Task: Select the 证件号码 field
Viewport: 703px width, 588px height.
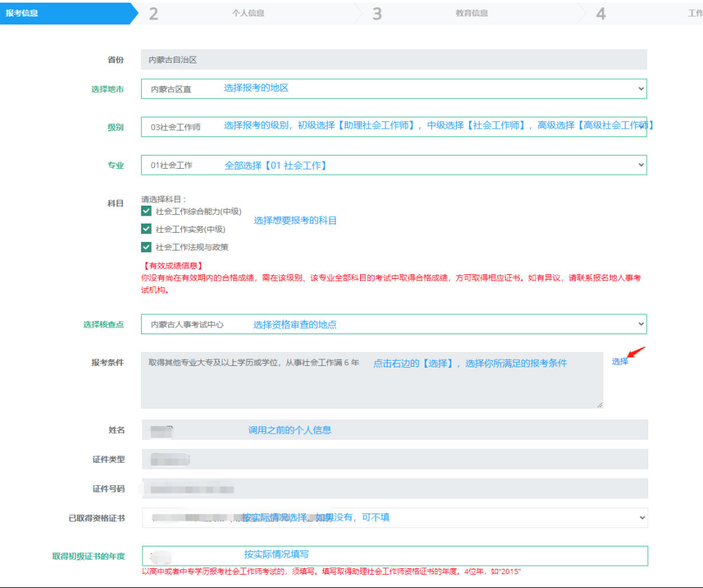Action: point(394,488)
